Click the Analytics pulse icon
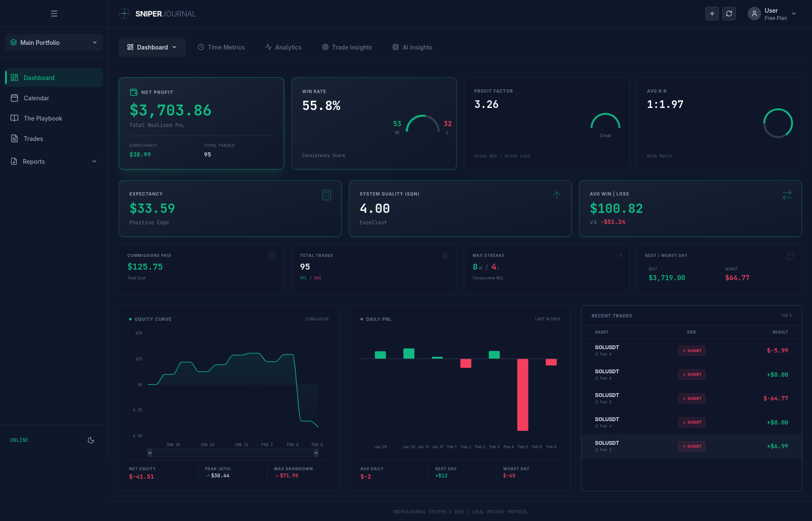 (x=269, y=47)
